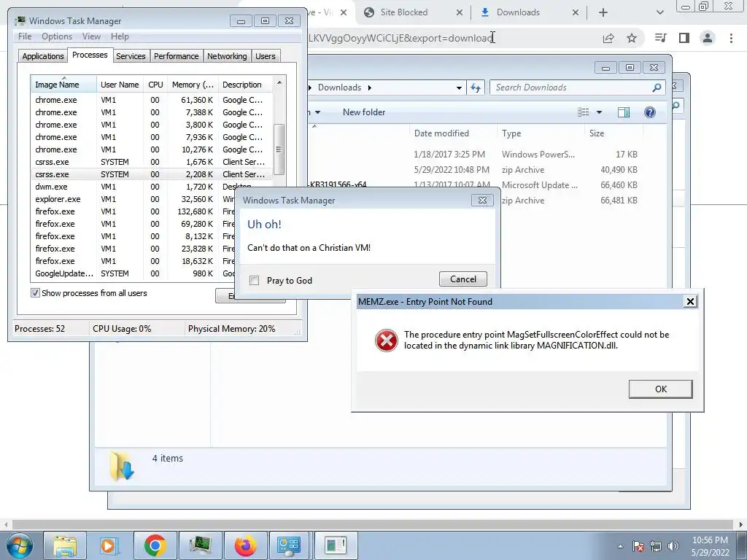
Task: Switch to the Services tab
Action: (131, 56)
